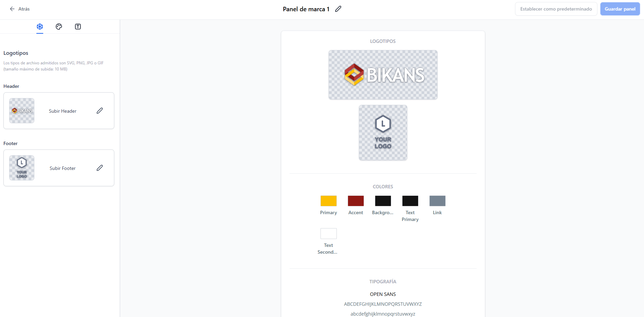
Task: Select the red Accent color swatch
Action: [x=356, y=201]
